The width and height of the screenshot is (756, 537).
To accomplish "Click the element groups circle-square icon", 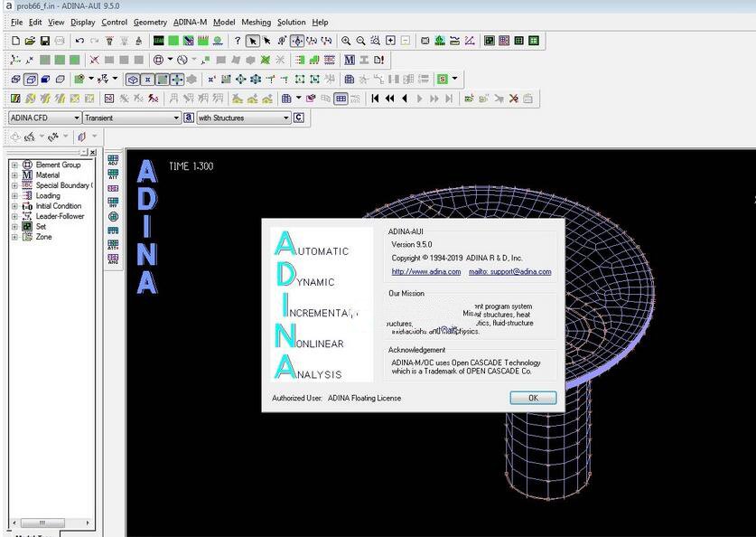I will tap(158, 60).
